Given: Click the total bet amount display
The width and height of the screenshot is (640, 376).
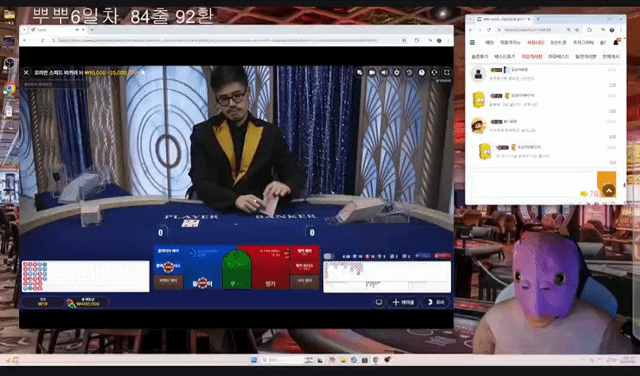Looking at the screenshot, I should click(87, 303).
